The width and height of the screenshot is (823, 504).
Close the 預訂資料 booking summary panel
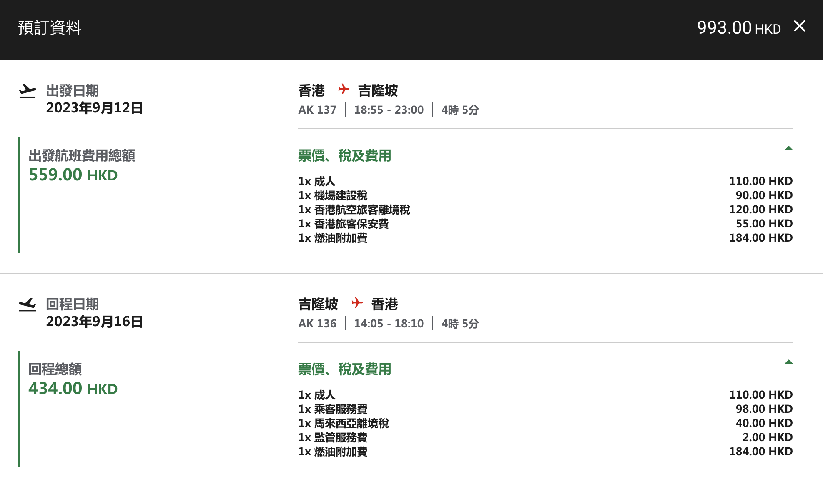coord(800,26)
